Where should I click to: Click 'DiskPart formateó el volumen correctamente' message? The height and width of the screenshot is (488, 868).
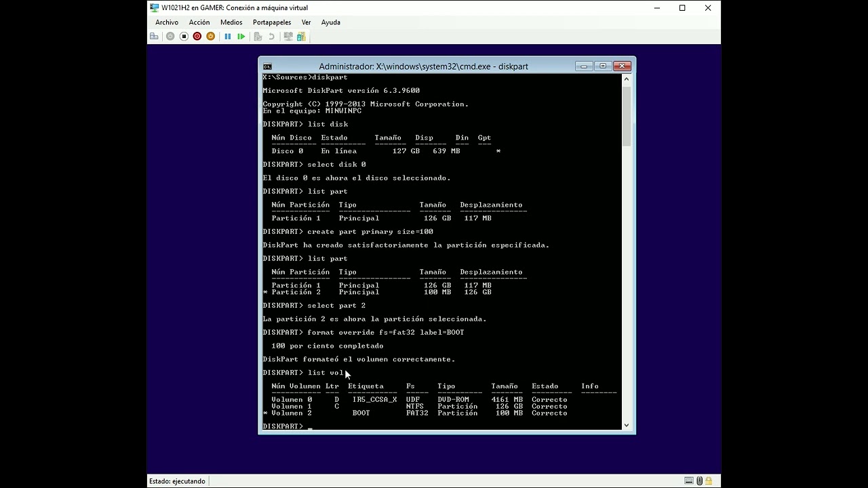coord(359,360)
